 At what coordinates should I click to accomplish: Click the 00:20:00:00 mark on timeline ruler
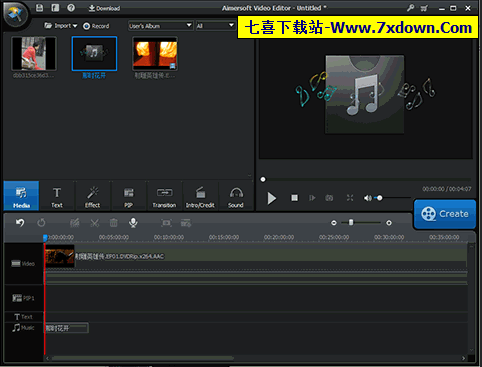279,237
